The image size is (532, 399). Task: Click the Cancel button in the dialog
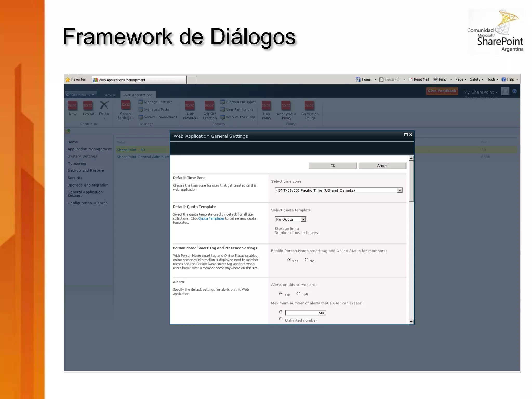(x=382, y=166)
